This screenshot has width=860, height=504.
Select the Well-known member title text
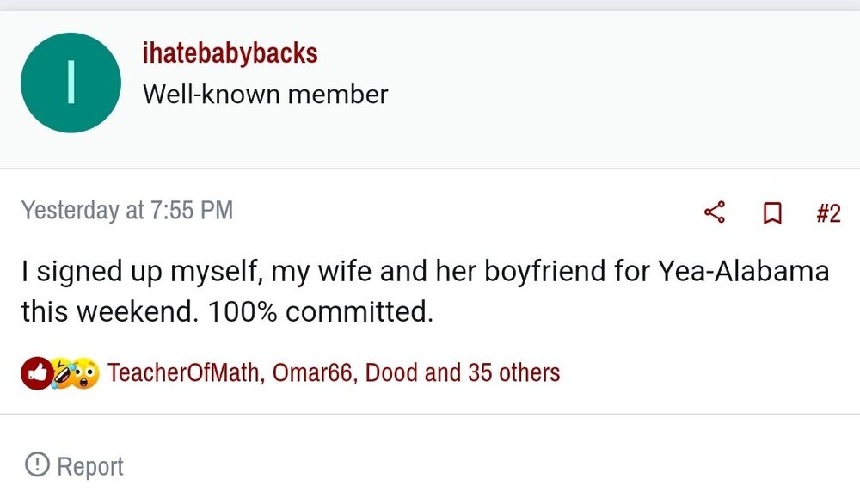pyautogui.click(x=267, y=95)
